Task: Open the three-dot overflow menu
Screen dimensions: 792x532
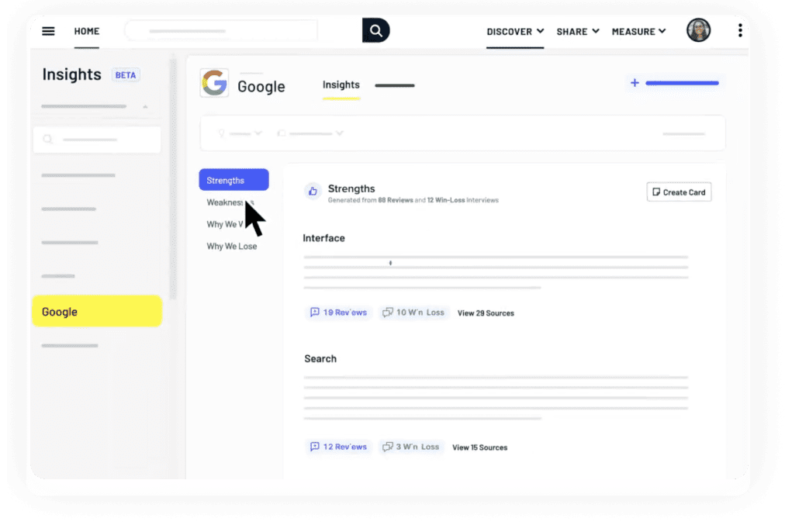Action: pyautogui.click(x=739, y=31)
